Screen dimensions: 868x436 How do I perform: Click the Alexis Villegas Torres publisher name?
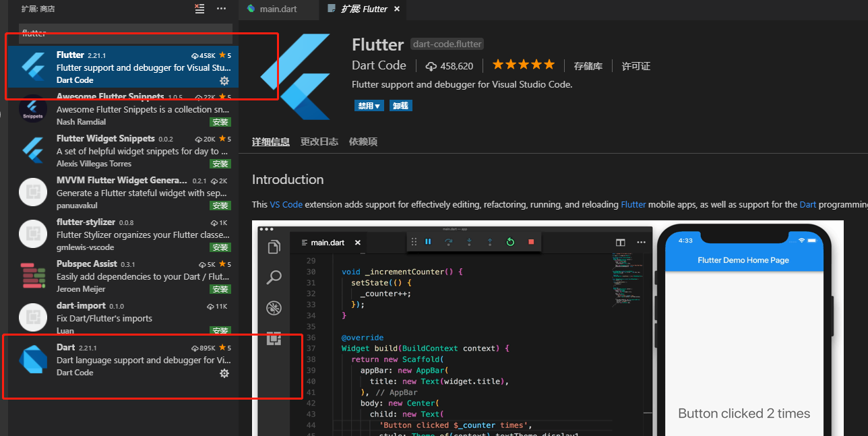(94, 164)
